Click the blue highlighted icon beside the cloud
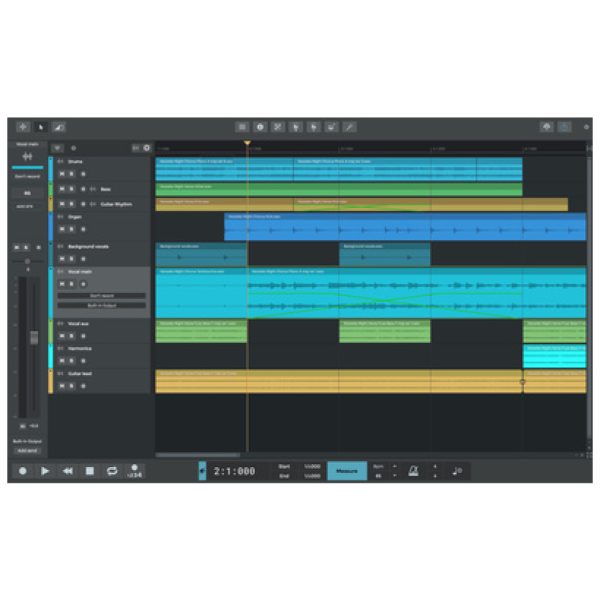This screenshot has height=600, width=600. click(x=564, y=127)
